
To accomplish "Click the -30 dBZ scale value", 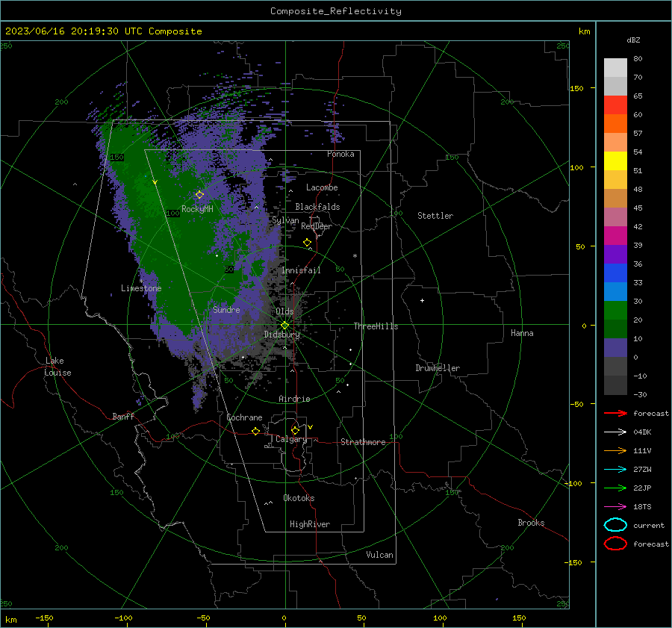I will click(640, 394).
